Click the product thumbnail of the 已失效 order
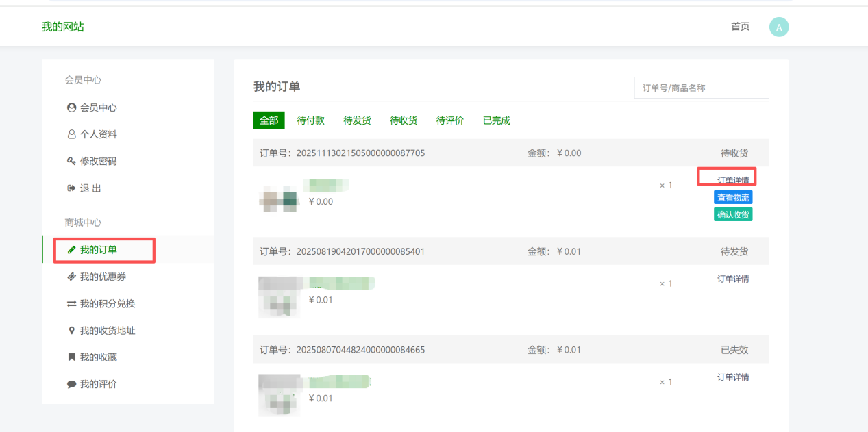Screen dimensions: 868x432 tap(280, 395)
